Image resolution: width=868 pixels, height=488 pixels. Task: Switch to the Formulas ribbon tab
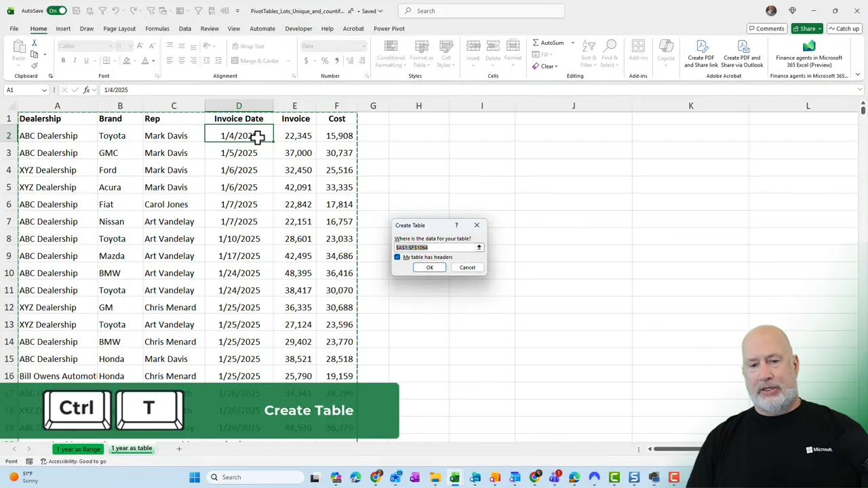[x=157, y=28]
